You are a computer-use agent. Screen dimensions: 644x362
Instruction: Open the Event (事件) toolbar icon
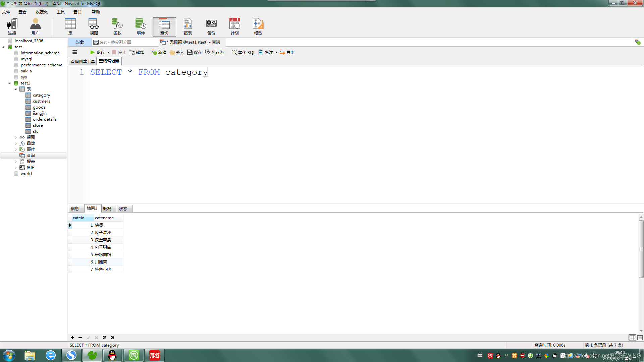[141, 26]
